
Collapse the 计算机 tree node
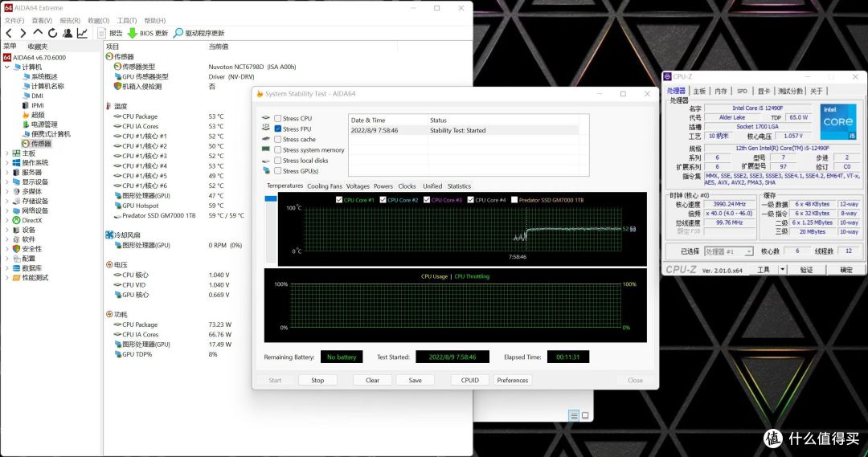[7, 67]
